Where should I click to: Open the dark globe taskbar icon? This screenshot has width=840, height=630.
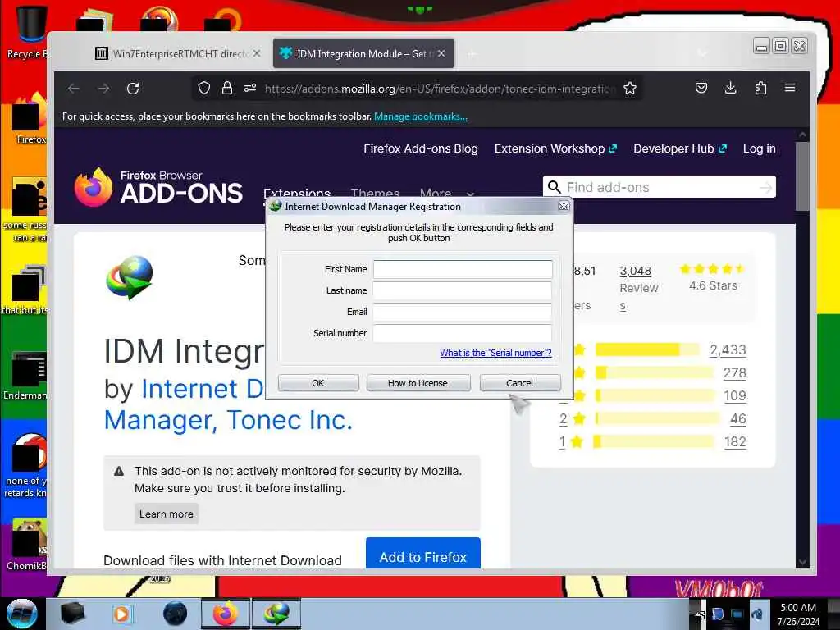click(x=176, y=614)
